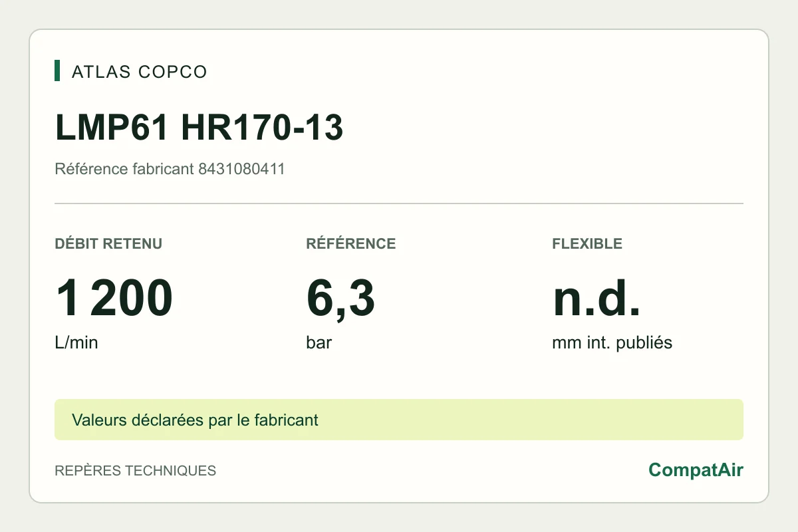
Task: Click the REPÈRES TECHNIQUES footer text
Action: (135, 471)
